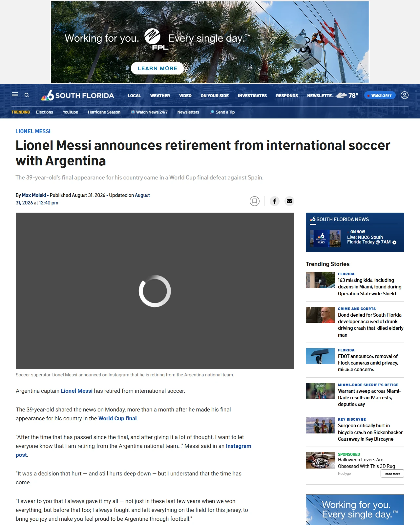
Task: Open the WEATHER menu
Action: [160, 96]
